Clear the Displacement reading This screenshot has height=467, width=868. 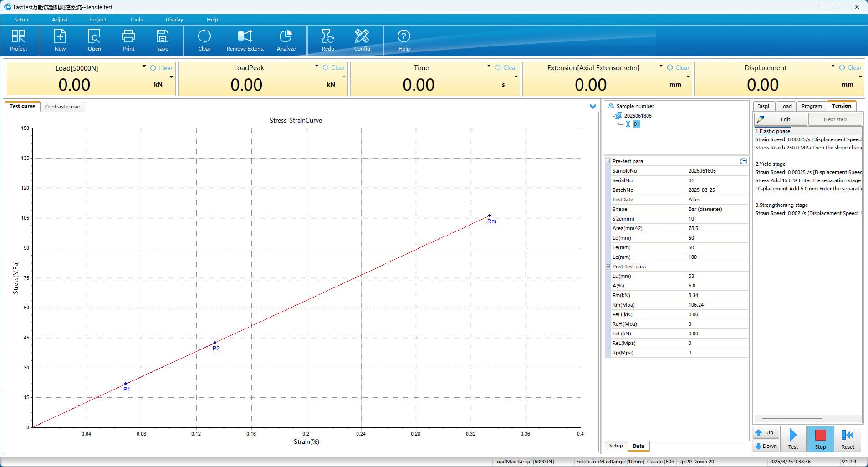[x=850, y=67]
